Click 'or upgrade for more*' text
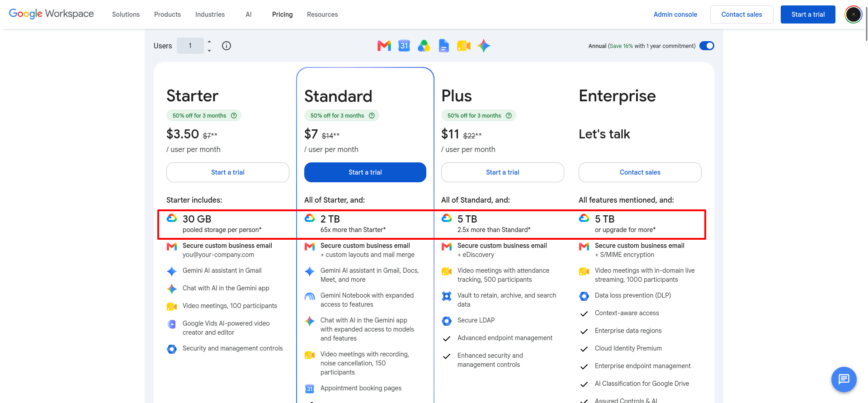868x403 pixels. [625, 230]
